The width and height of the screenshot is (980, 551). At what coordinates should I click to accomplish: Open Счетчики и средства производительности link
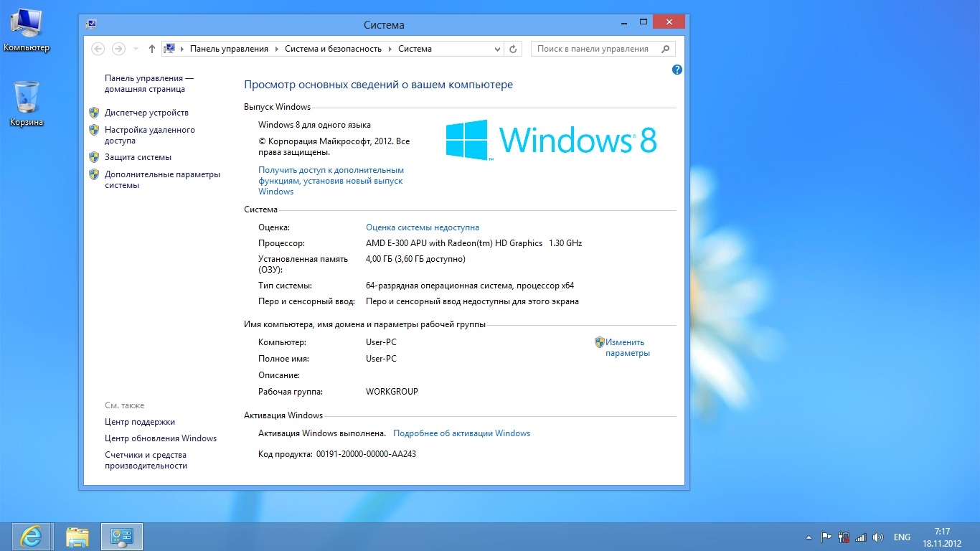pos(146,460)
